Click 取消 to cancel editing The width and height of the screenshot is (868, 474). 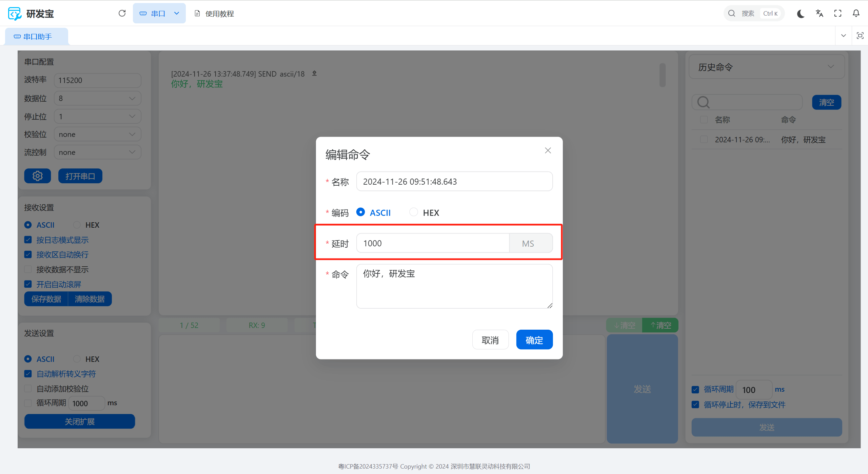[490, 340]
